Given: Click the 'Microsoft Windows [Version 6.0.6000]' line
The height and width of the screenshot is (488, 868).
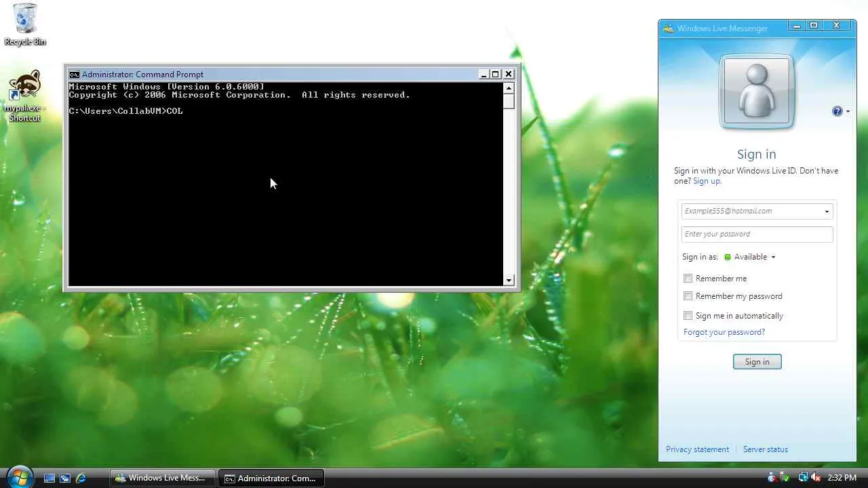Looking at the screenshot, I should click(166, 87).
